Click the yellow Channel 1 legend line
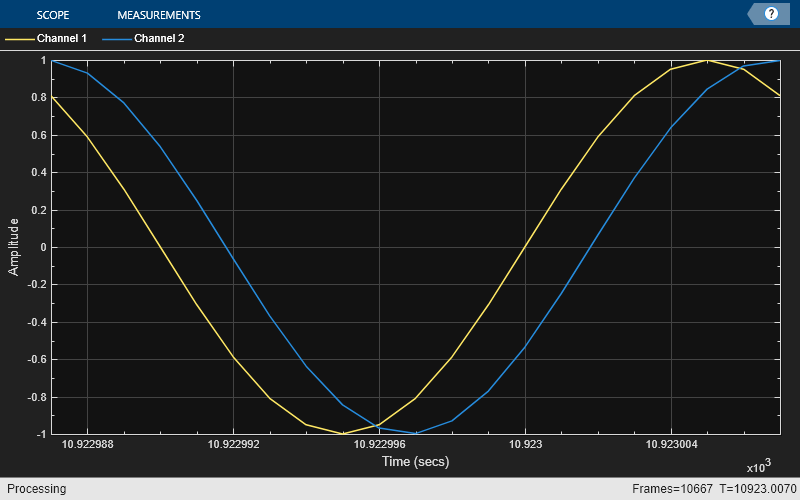The image size is (800, 500). click(20, 39)
